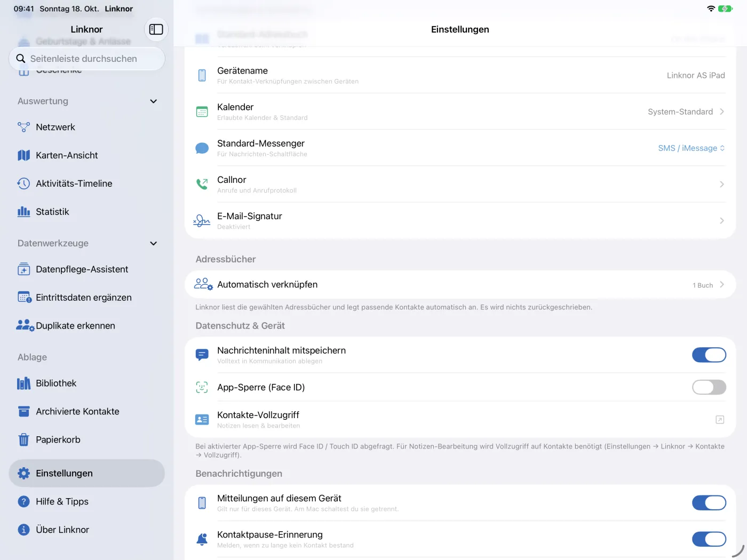Screen dimensions: 747x560
Task: Toggle the sidebar visibility icon
Action: point(156,29)
